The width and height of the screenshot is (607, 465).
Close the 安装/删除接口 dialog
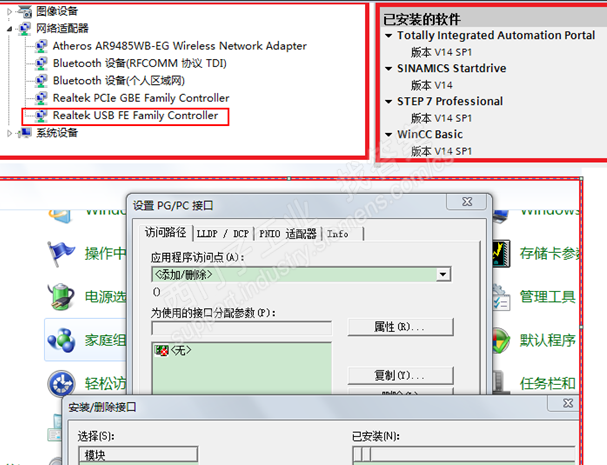(x=568, y=403)
